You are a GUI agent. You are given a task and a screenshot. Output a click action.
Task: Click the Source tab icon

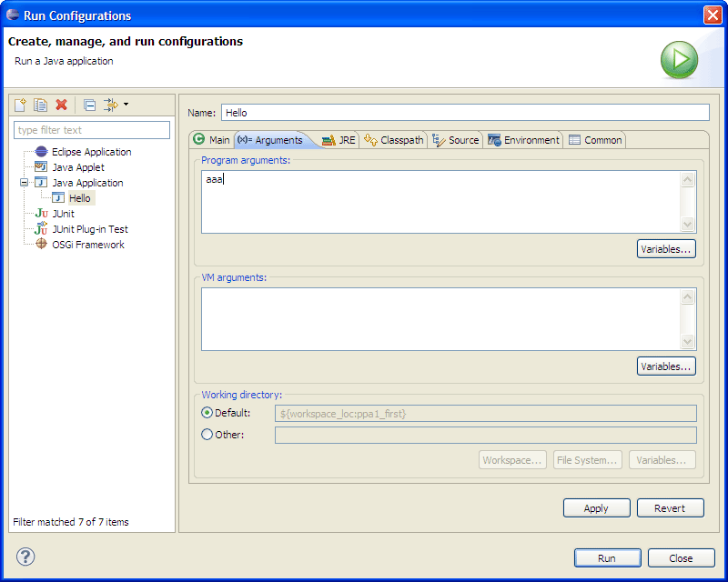pos(439,140)
